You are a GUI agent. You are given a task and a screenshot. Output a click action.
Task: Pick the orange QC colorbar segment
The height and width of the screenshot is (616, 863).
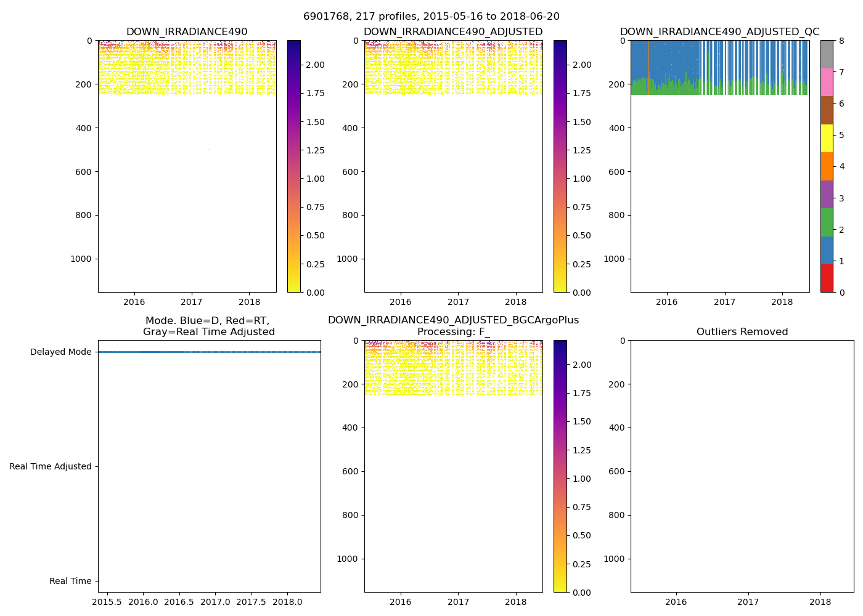827,166
